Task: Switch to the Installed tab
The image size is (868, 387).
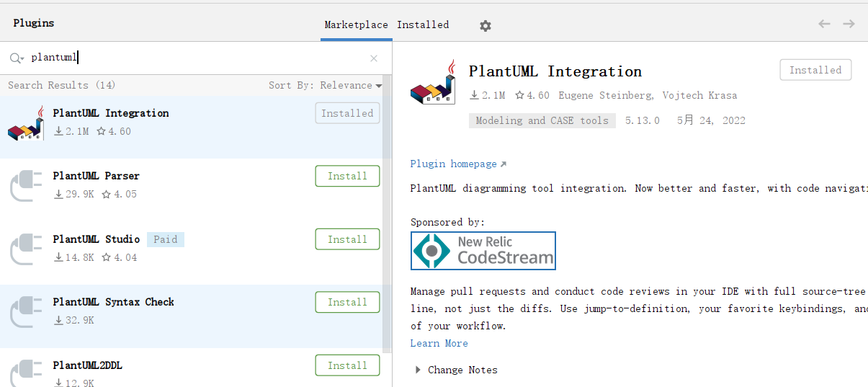Action: click(423, 25)
